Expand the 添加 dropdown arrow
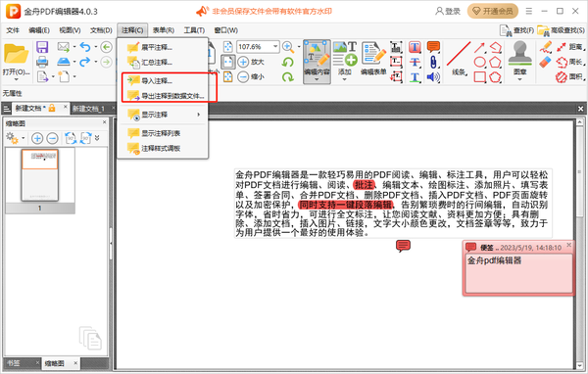The image size is (588, 374). pyautogui.click(x=345, y=79)
